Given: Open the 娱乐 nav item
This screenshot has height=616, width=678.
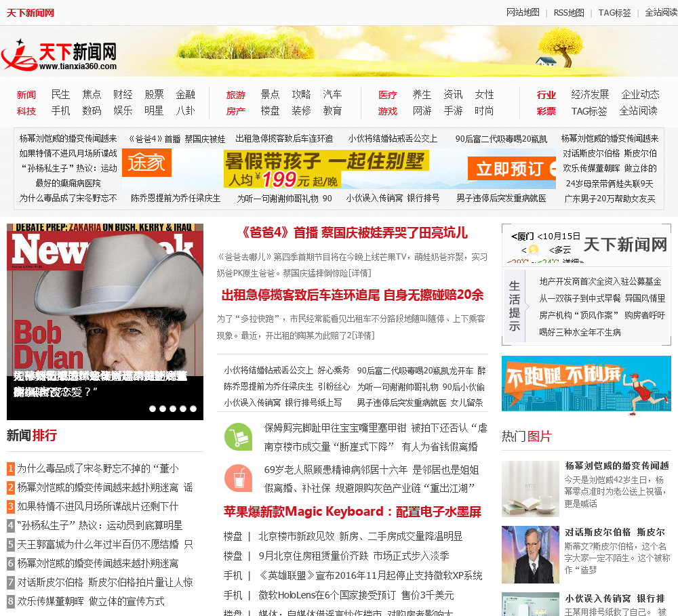Looking at the screenshot, I should click(123, 110).
